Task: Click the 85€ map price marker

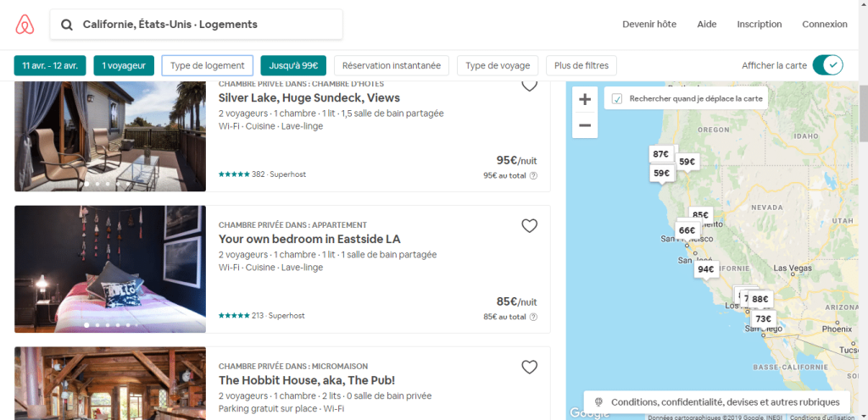Action: (x=702, y=214)
